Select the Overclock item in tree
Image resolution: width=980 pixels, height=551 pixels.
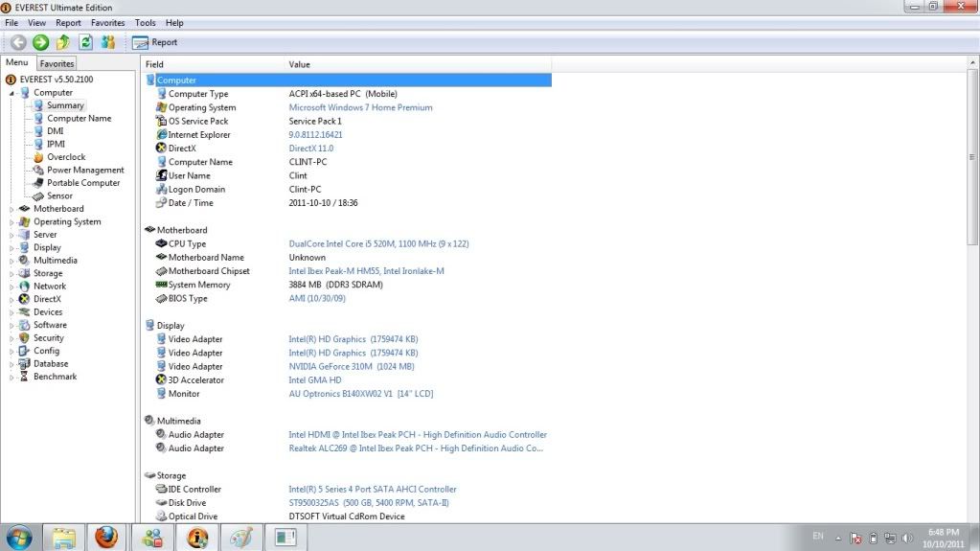tap(66, 157)
